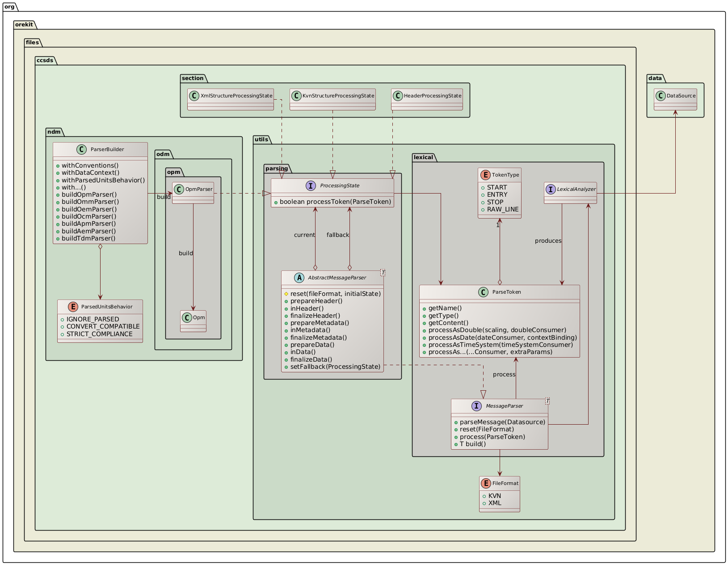This screenshot has width=728, height=565.
Task: Collapse the parsing package tab
Action: click(277, 169)
